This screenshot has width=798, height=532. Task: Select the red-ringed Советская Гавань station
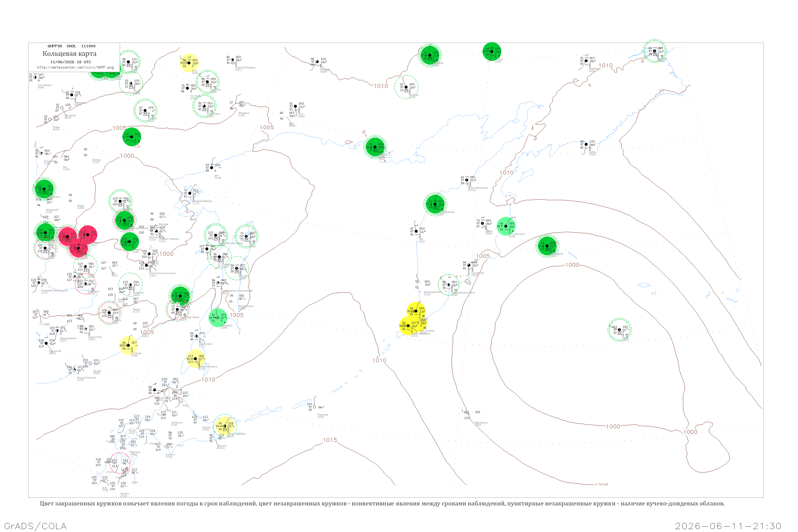(177, 309)
